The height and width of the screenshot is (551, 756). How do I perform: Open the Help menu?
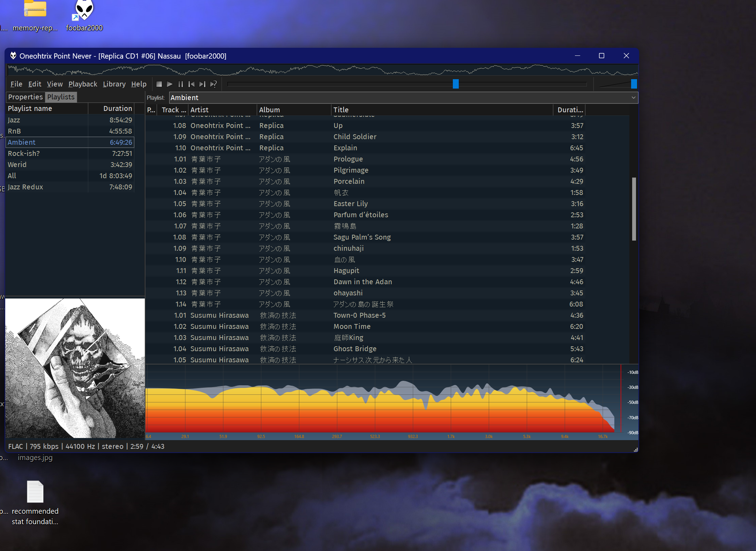point(139,84)
